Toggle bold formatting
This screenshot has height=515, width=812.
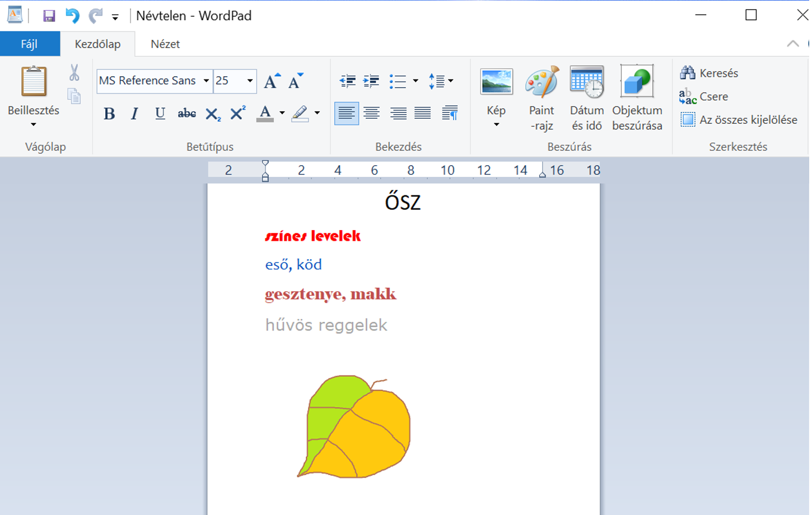pos(109,114)
